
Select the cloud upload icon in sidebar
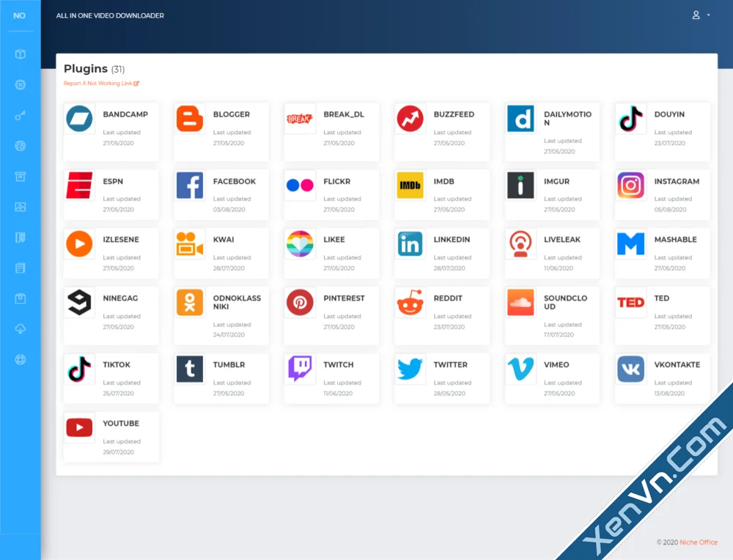click(20, 328)
